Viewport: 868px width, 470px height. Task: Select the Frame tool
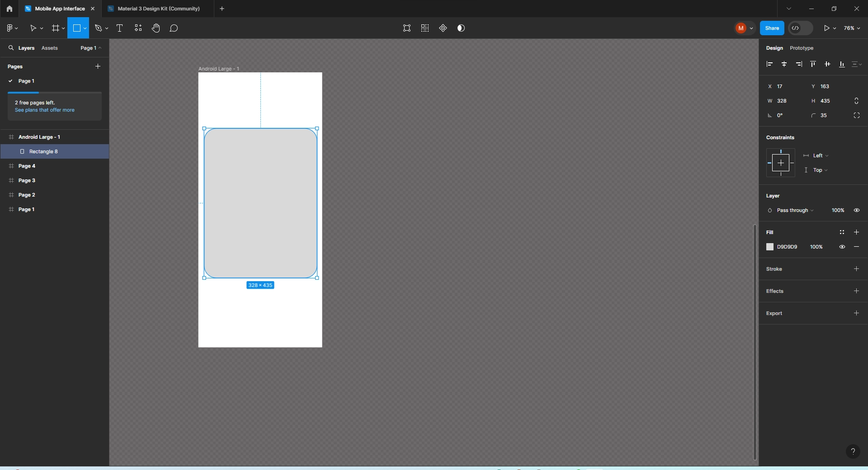click(56, 28)
